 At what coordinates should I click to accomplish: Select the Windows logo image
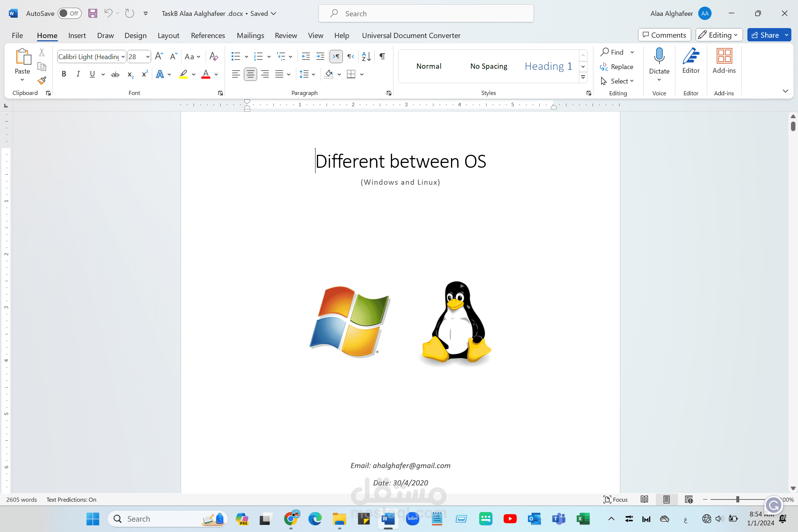coord(350,322)
